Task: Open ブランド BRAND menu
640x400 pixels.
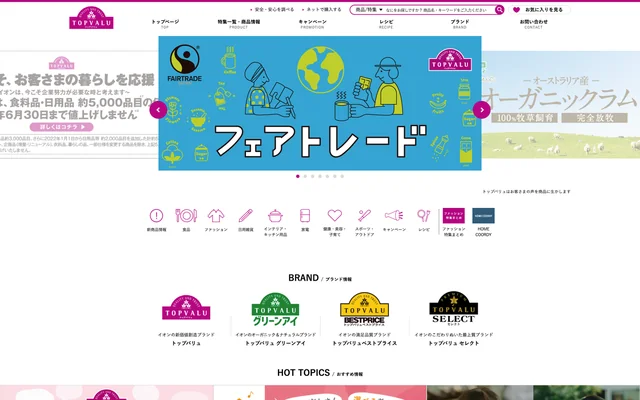Action: tap(460, 24)
